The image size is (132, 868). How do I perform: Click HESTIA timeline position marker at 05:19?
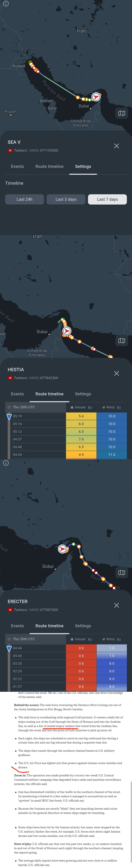click(x=9, y=417)
